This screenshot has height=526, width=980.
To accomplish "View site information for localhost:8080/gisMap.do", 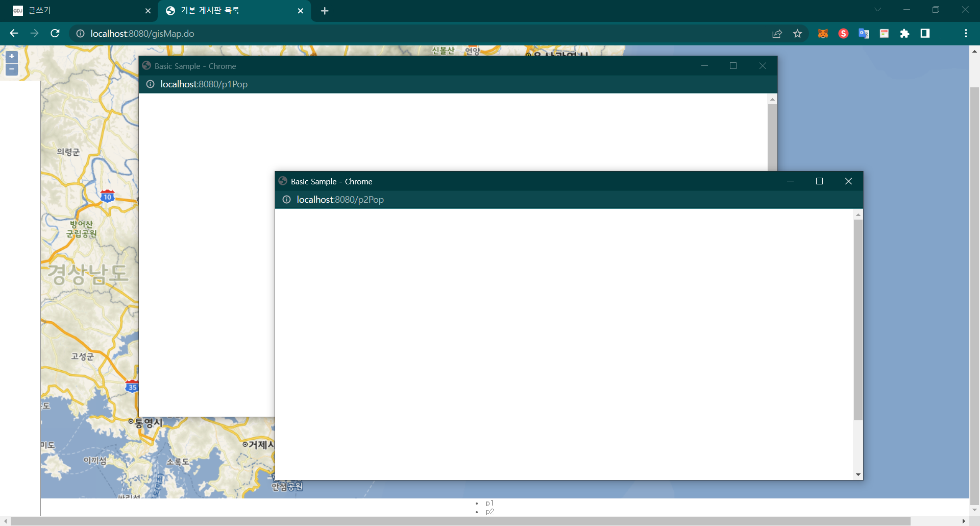I will 80,34.
